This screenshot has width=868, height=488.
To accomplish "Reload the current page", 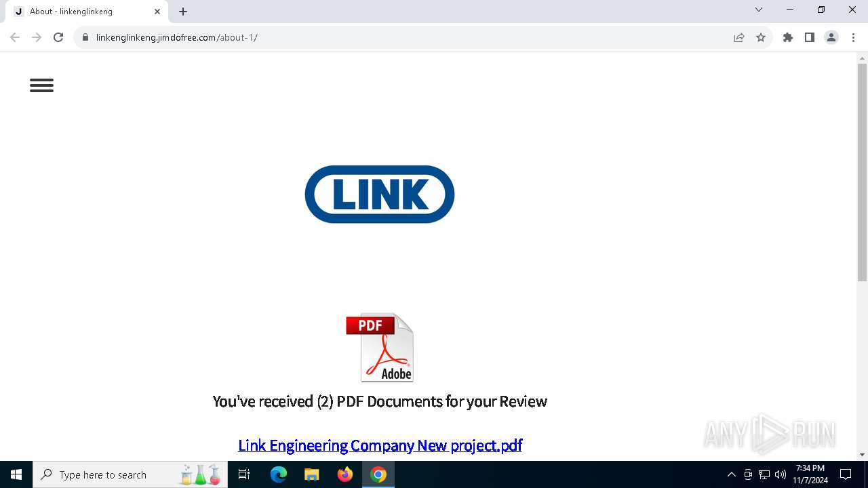I will pos(58,37).
